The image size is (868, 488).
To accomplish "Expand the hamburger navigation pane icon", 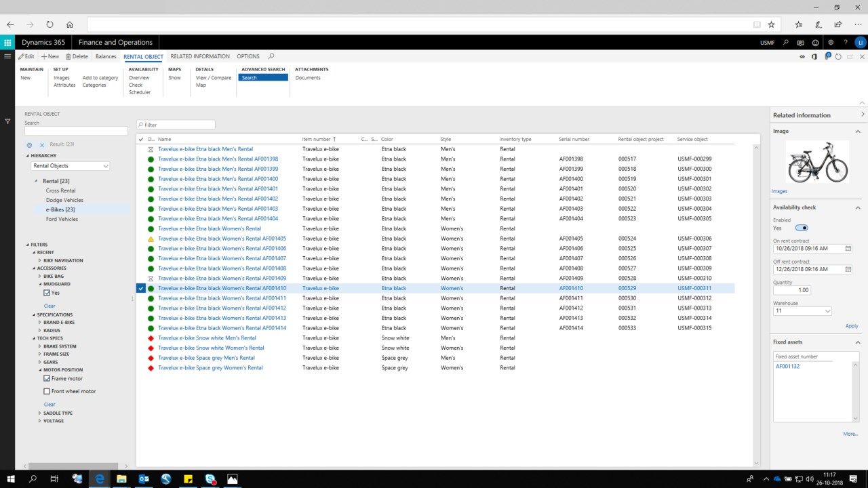I will 7,56.
